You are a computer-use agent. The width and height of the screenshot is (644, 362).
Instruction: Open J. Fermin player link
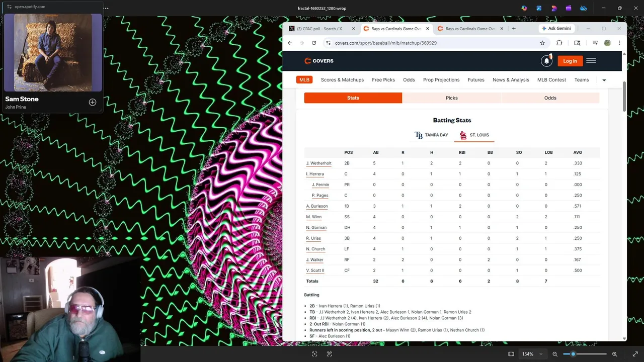320,185
